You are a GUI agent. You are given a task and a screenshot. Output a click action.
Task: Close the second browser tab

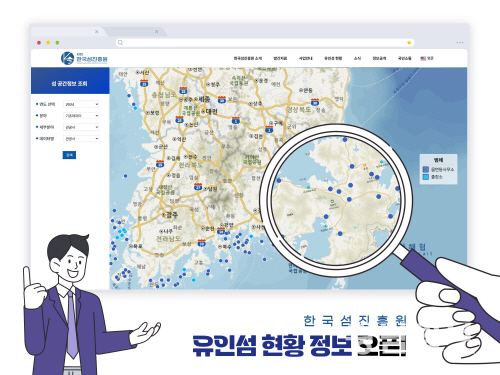(156, 32)
